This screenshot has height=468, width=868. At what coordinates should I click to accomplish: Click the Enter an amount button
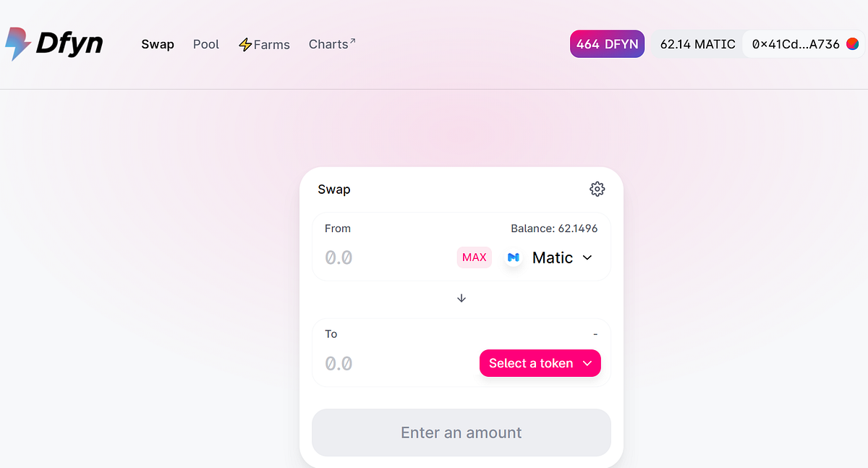point(461,433)
